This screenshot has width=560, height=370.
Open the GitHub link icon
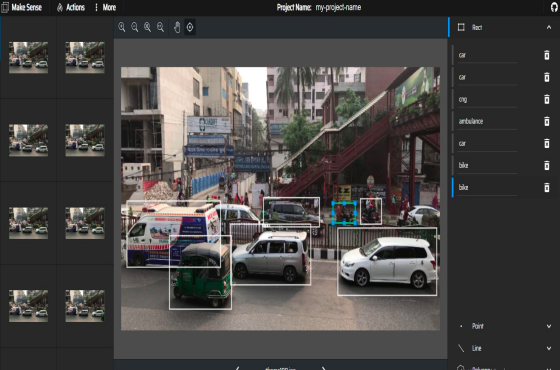[x=554, y=7]
